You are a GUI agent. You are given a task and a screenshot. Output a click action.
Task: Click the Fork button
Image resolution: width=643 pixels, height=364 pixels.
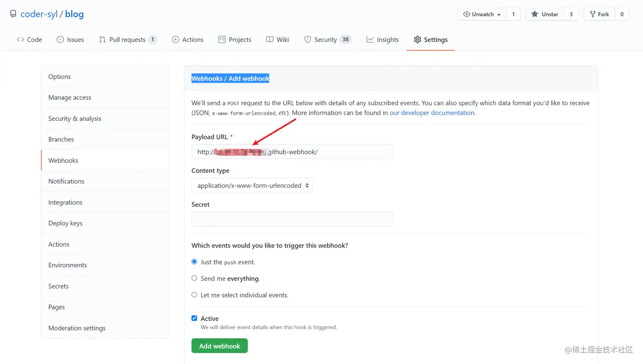coord(599,14)
